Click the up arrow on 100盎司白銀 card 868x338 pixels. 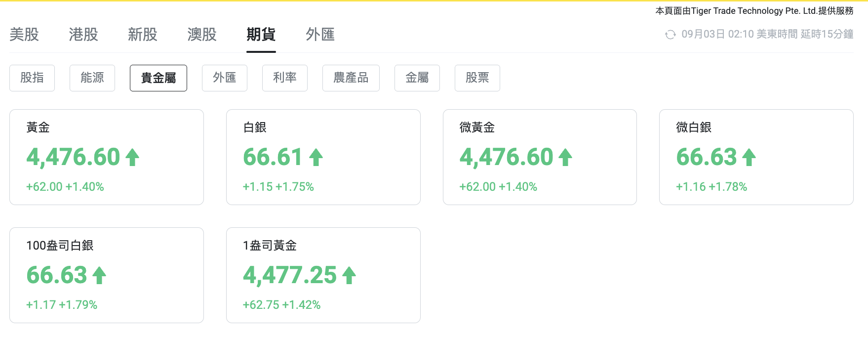point(99,276)
